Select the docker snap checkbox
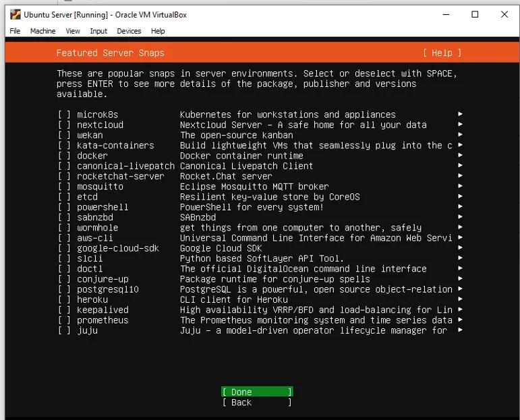520x420 pixels. (64, 156)
